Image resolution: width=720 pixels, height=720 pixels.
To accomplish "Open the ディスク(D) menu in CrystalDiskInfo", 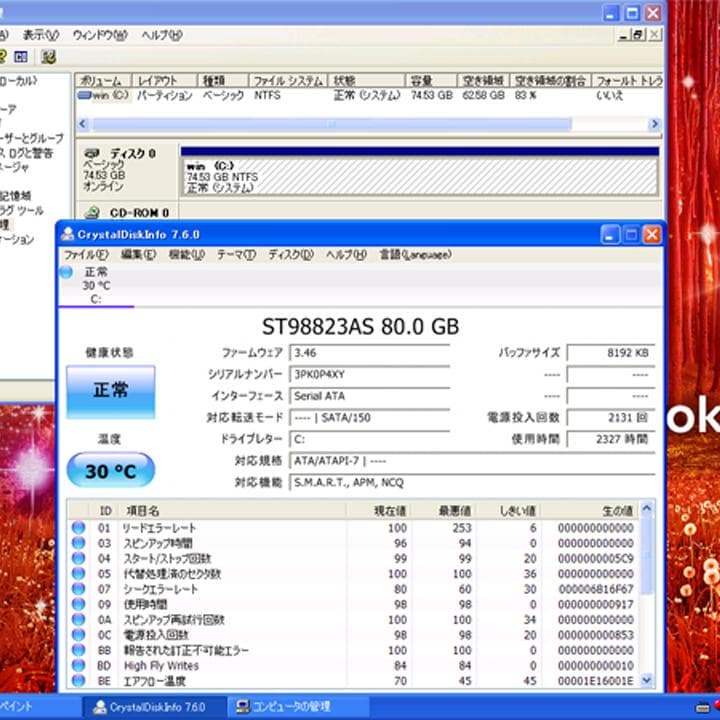I will click(x=291, y=255).
